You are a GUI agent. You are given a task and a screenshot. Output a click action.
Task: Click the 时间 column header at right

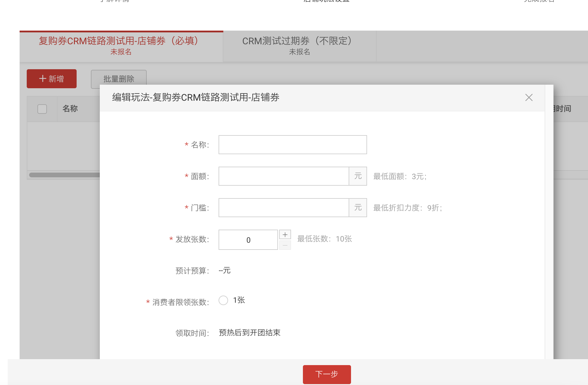tap(563, 109)
